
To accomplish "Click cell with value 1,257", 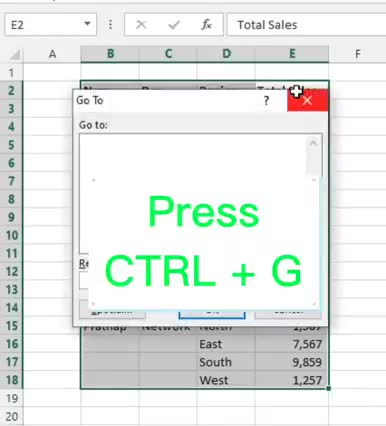I will tap(292, 380).
